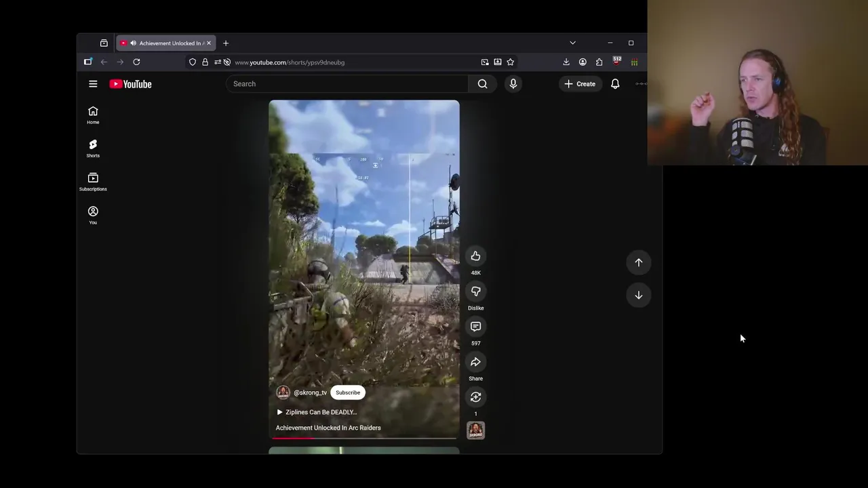Close the 'Achievement Unlocked' tab
Image resolution: width=868 pixels, height=488 pixels.
pyautogui.click(x=209, y=43)
